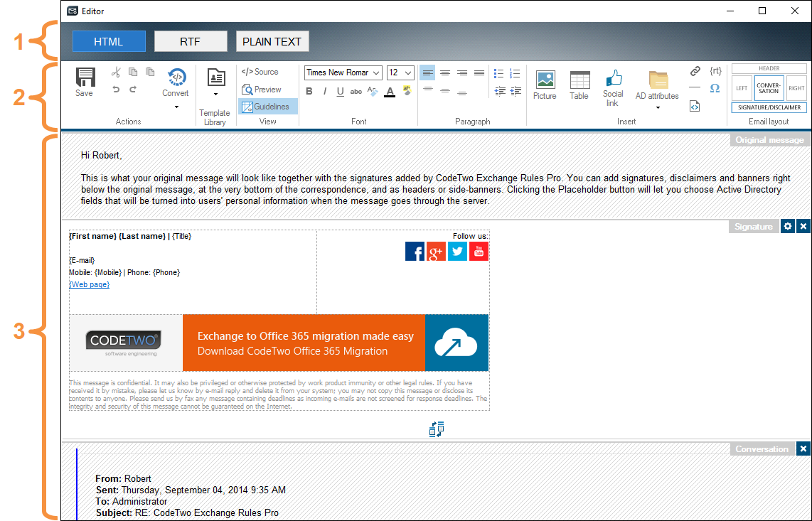Click the Google Plus icon in signature
This screenshot has width=812, height=521.
point(436,252)
